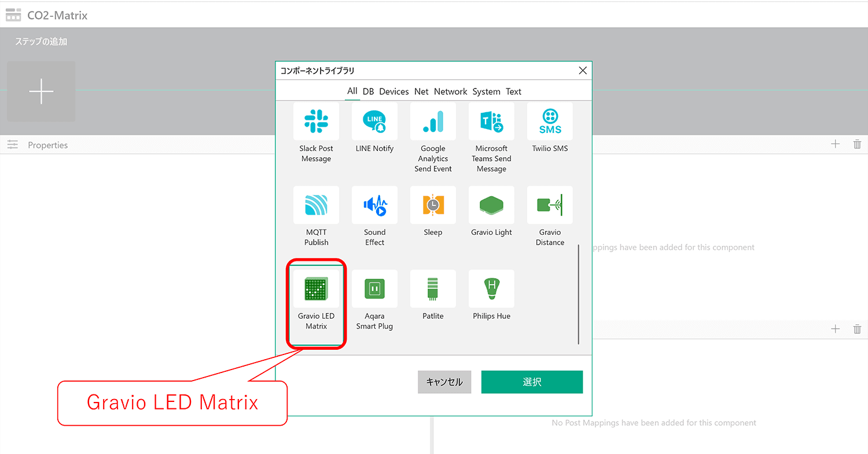Open the System tab
This screenshot has width=868, height=454.
pos(486,91)
